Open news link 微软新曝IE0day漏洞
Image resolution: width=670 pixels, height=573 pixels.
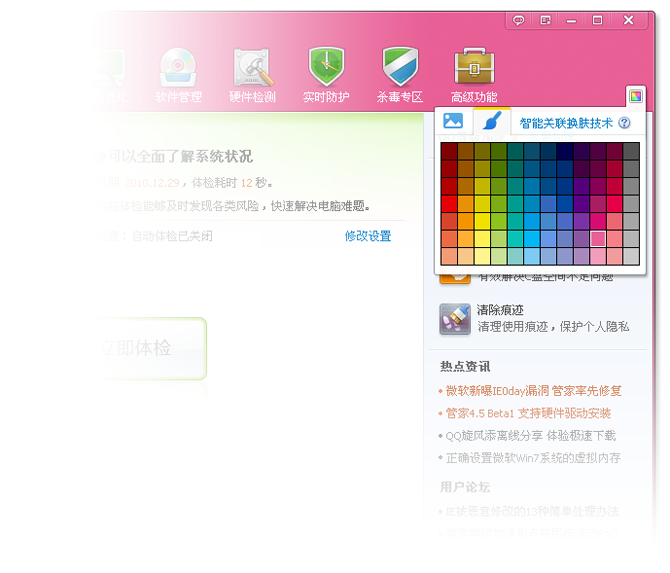click(533, 390)
